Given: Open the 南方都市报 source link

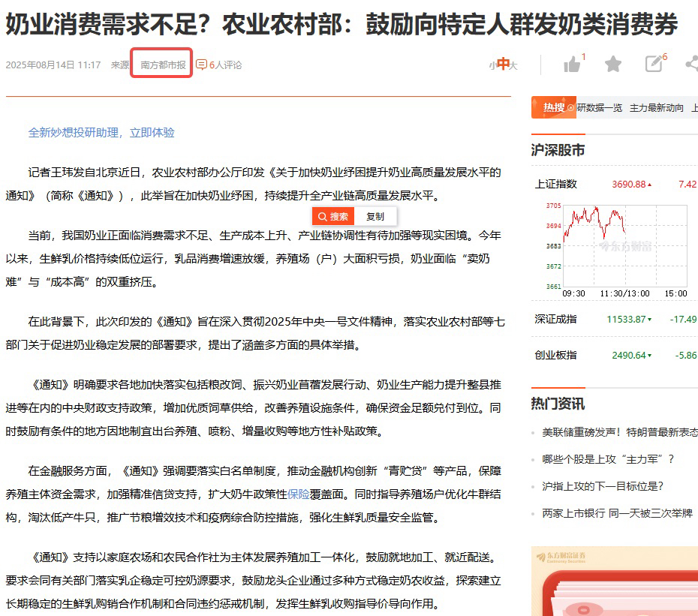Looking at the screenshot, I should [163, 65].
